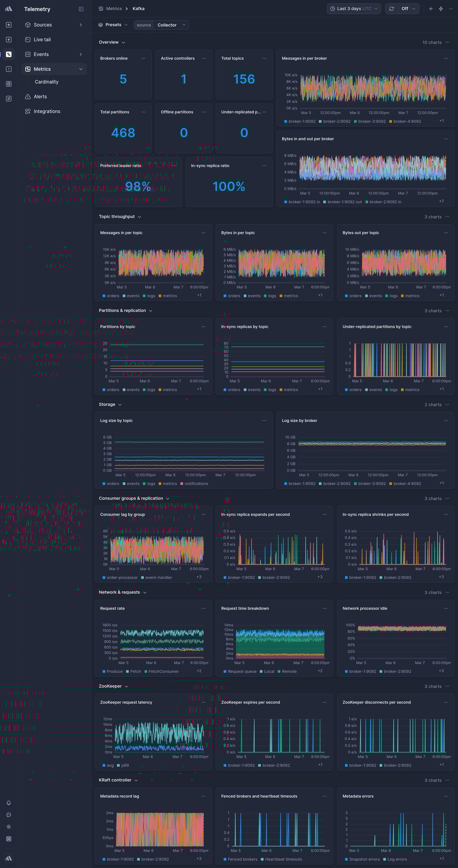458x868 pixels.
Task: Toggle notifications legend in Log size by topic
Action: pos(194,484)
